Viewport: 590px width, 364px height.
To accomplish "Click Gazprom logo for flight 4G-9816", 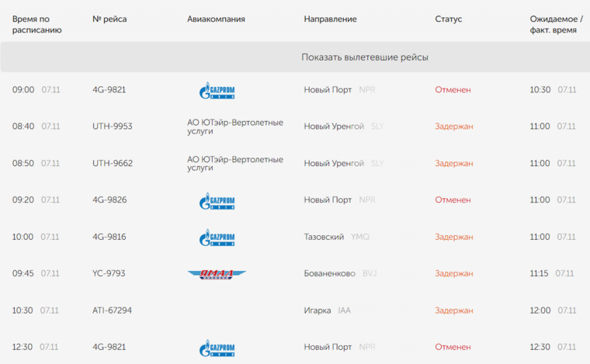I will (217, 237).
